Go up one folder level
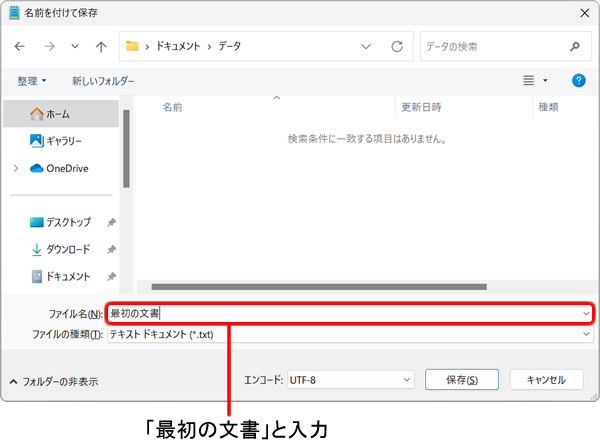Viewport: 600px width, 440px height. tap(101, 46)
